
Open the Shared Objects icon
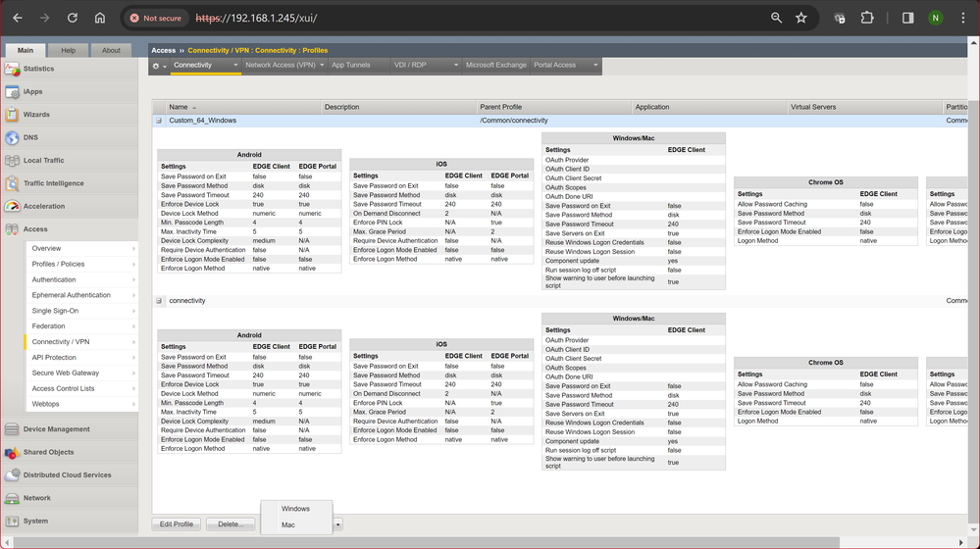(12, 453)
